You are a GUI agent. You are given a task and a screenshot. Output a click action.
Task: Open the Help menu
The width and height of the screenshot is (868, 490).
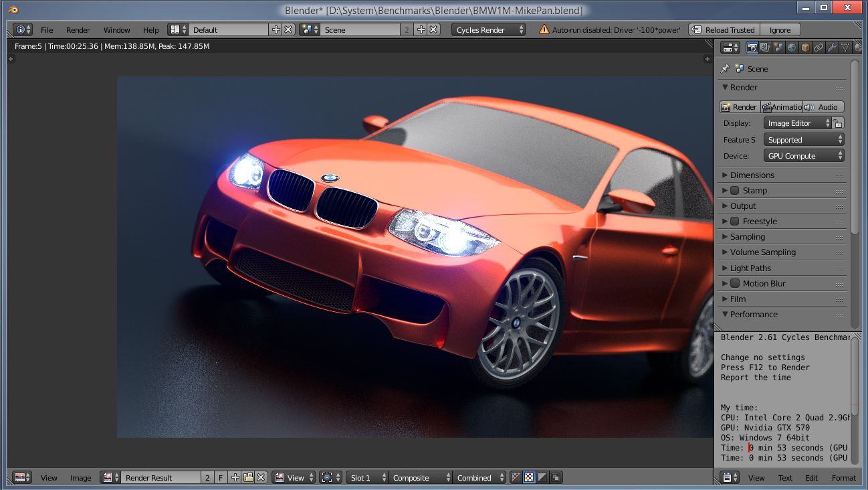pyautogui.click(x=151, y=30)
